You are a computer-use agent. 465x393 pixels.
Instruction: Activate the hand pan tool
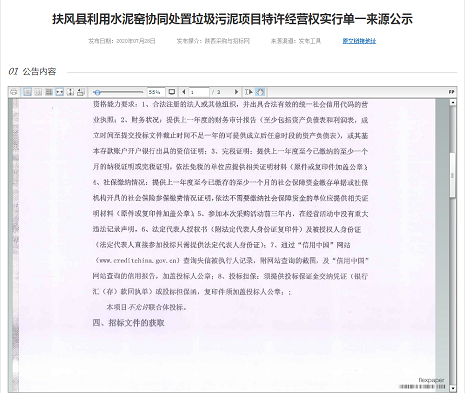coord(260,92)
